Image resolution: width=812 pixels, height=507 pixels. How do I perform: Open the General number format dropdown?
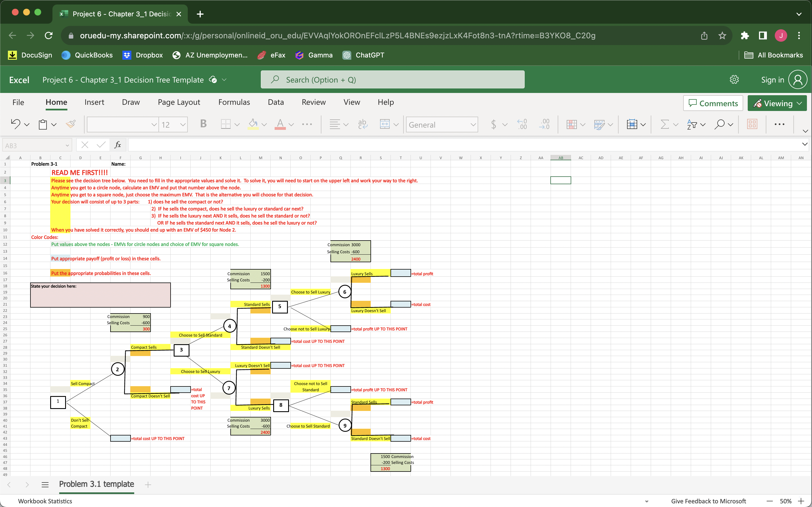473,125
